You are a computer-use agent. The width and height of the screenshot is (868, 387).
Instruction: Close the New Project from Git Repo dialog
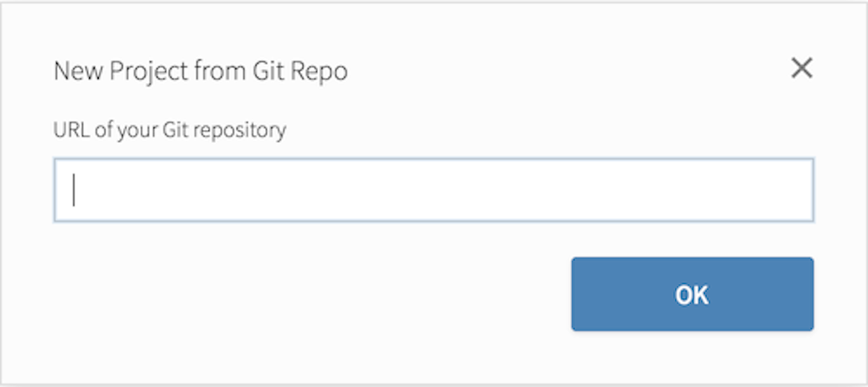tap(801, 69)
